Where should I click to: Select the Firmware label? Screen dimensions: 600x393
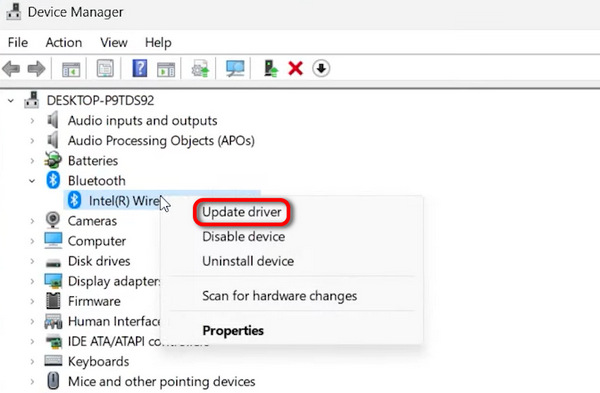94,301
